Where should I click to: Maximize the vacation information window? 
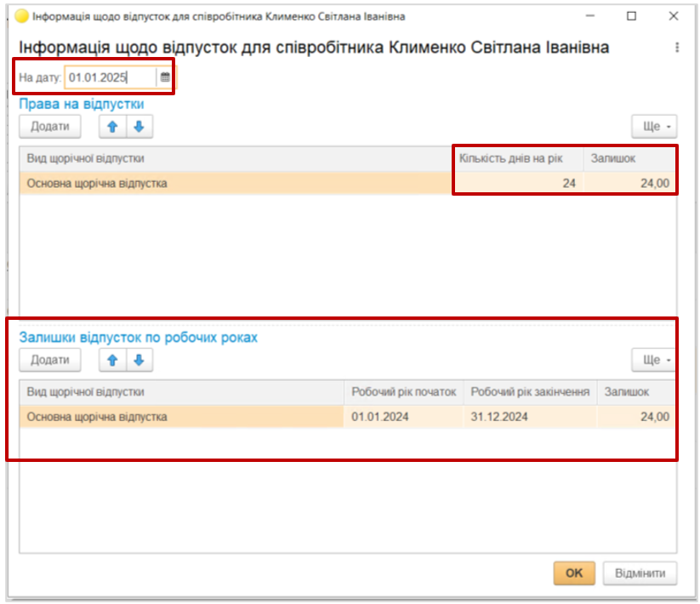631,16
